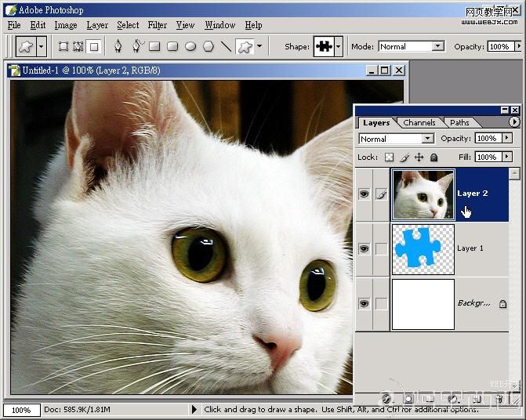526x420 pixels.
Task: Choose the Rectangle shape tool
Action: pyautogui.click(x=155, y=46)
